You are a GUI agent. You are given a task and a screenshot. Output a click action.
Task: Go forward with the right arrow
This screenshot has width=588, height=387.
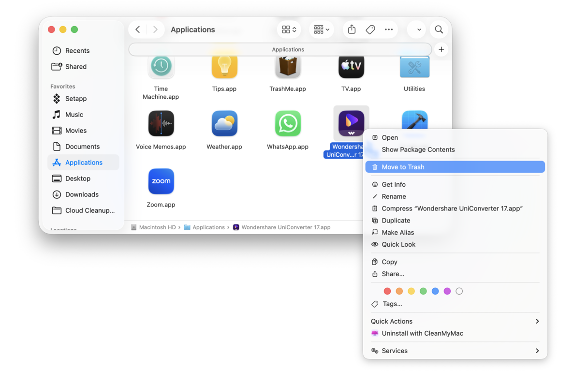155,30
